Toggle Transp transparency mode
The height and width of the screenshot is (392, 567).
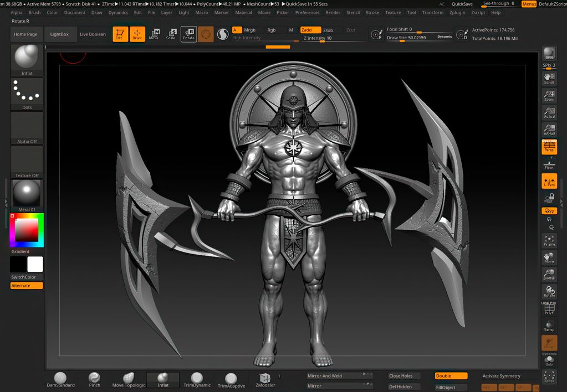coord(549,326)
